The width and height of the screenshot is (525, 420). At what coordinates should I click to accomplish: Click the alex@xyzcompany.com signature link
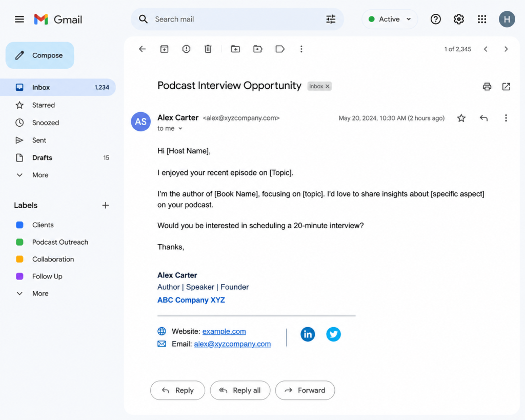[x=232, y=344]
